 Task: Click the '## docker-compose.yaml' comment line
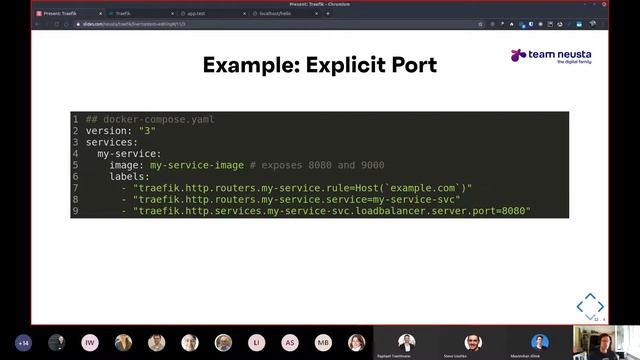point(150,119)
